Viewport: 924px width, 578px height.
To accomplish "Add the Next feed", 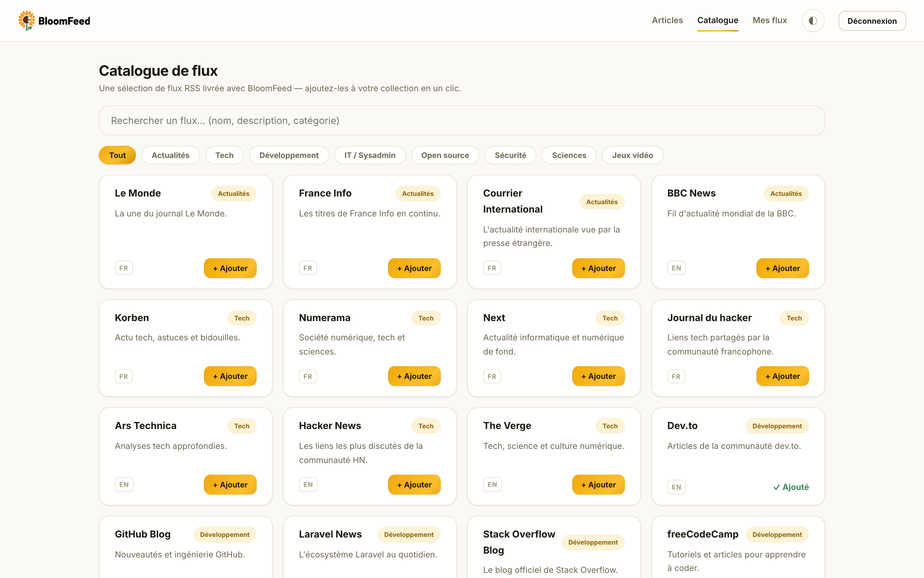I will (598, 376).
